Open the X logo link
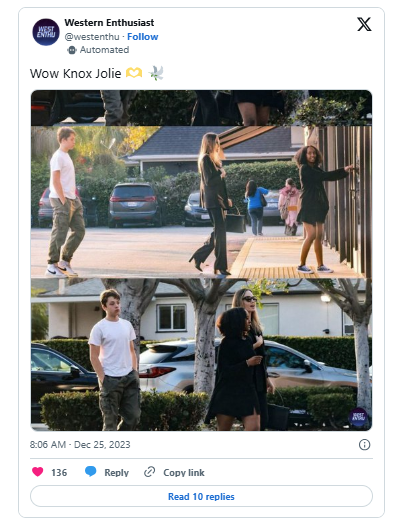The image size is (393, 531). tap(364, 24)
